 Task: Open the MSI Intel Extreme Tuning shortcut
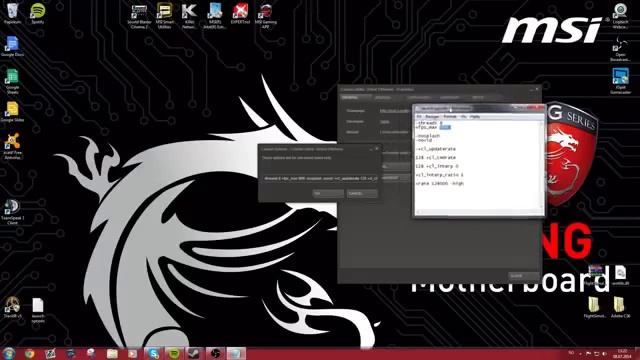[215, 16]
